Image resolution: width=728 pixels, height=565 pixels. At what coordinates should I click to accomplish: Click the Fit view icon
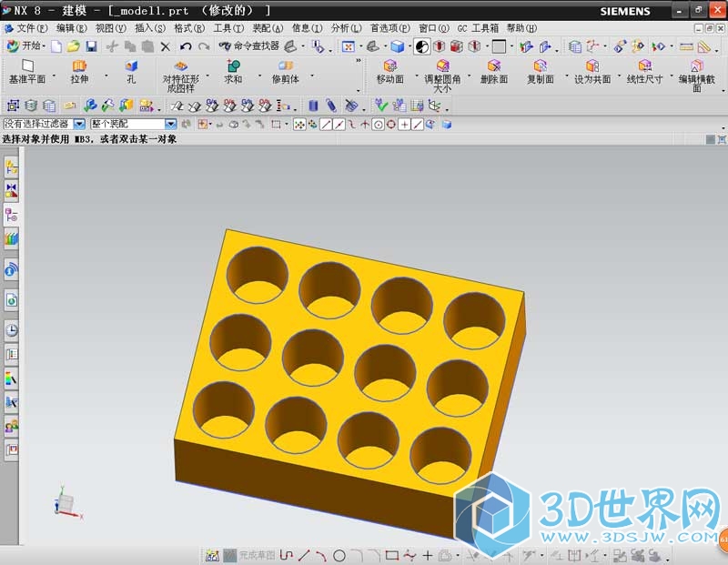[x=349, y=46]
